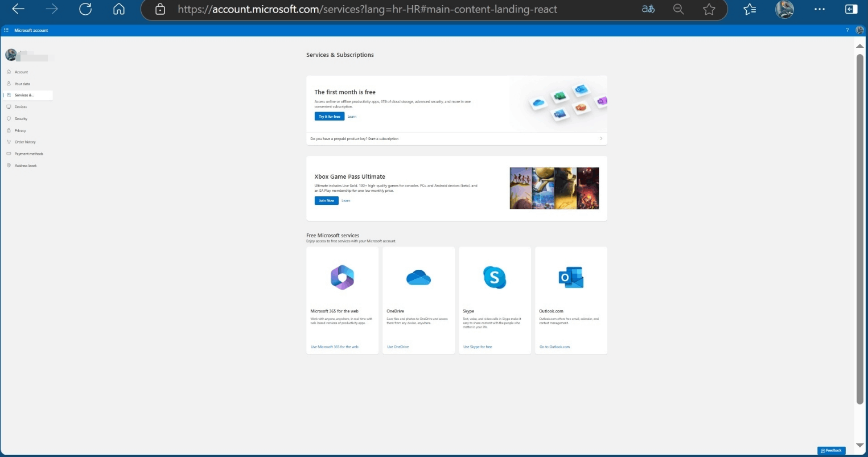
Task: View site info via the padlock icon
Action: click(x=160, y=9)
